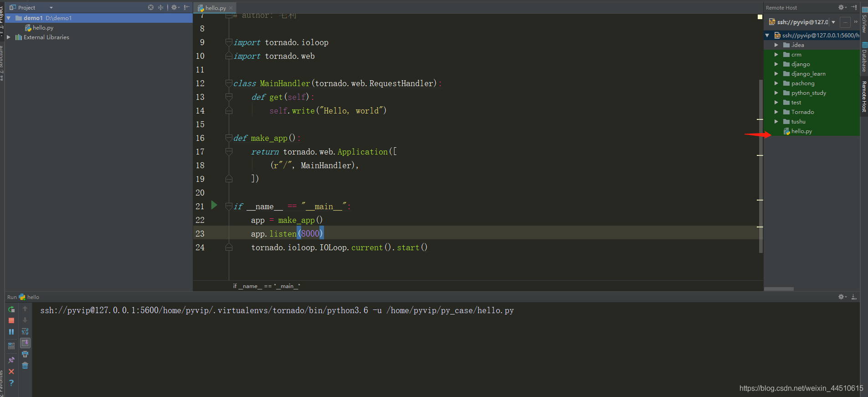868x397 pixels.
Task: Open Remote Host settings gear
Action: [842, 7]
